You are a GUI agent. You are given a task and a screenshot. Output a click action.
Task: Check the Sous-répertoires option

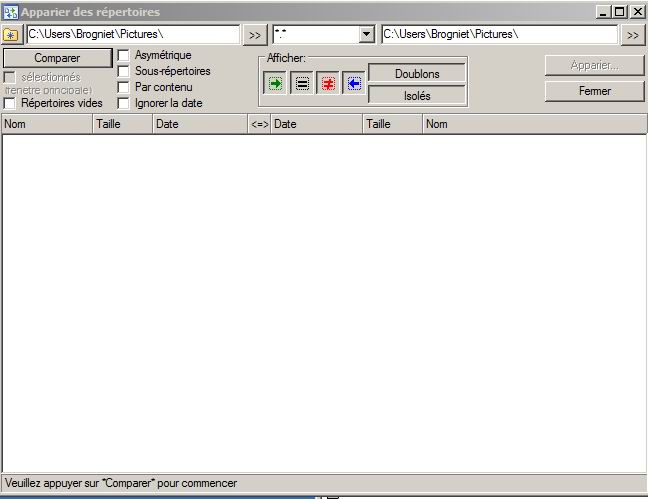124,72
